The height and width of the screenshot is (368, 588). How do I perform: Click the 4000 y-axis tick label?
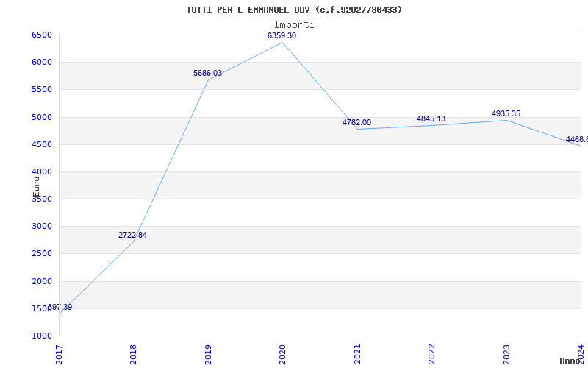pos(42,172)
